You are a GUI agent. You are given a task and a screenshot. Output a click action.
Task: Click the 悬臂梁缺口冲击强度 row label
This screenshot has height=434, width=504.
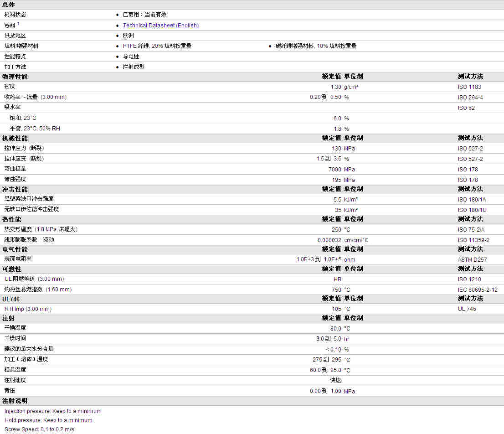click(29, 199)
